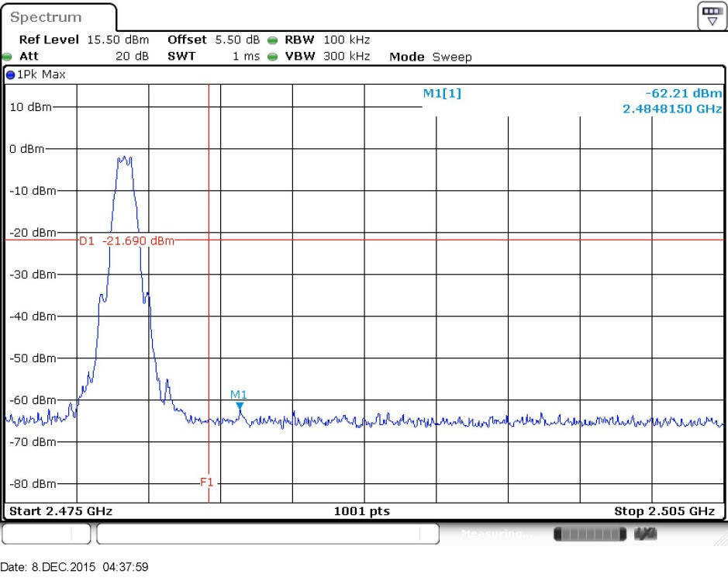Click the Att 20 dB value
The image size is (728, 588).
click(132, 56)
